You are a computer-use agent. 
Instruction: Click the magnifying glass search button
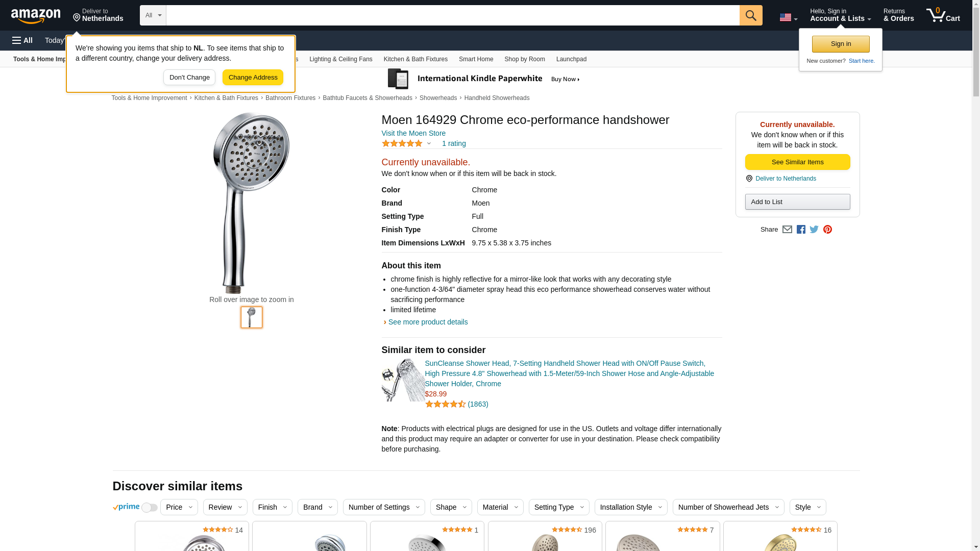point(750,15)
